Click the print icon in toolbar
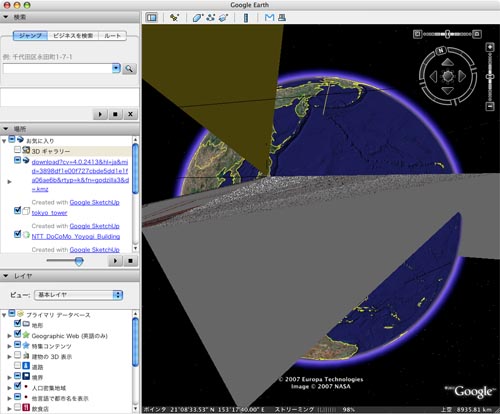Viewport: 500px width, 414px height. [282, 17]
